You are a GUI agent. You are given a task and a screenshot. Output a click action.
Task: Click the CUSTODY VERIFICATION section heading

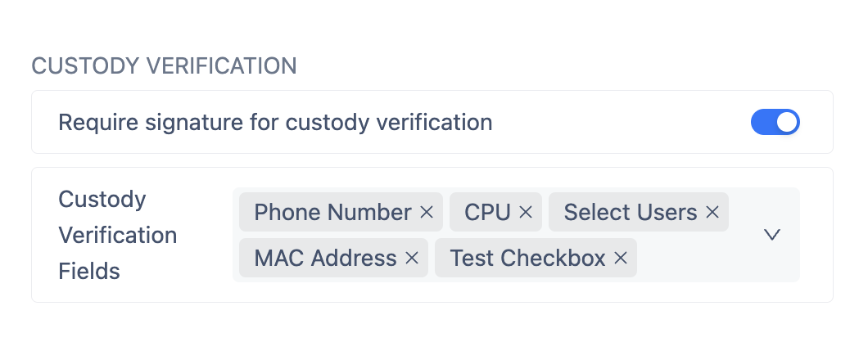coord(164,66)
